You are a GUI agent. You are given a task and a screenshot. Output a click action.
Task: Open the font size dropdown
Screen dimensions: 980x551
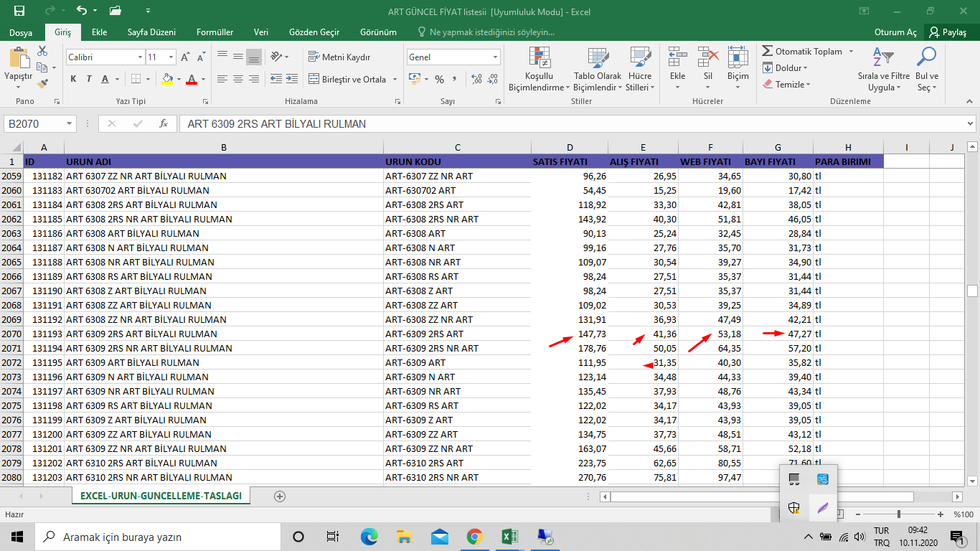point(171,57)
